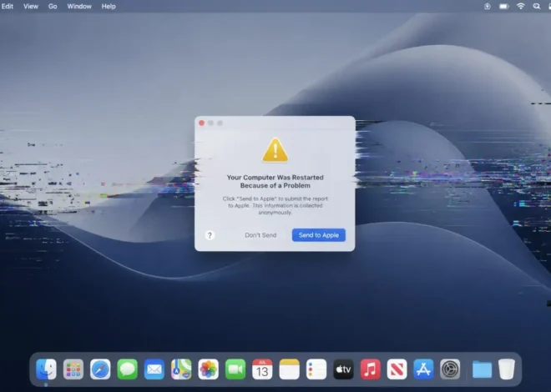The height and width of the screenshot is (392, 551).
Task: Open the Window menu
Action: 79,7
